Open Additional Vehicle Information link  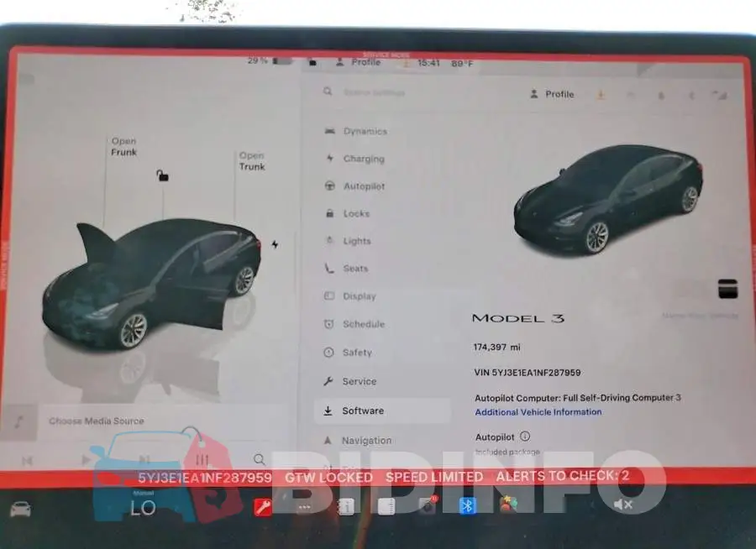pos(538,412)
